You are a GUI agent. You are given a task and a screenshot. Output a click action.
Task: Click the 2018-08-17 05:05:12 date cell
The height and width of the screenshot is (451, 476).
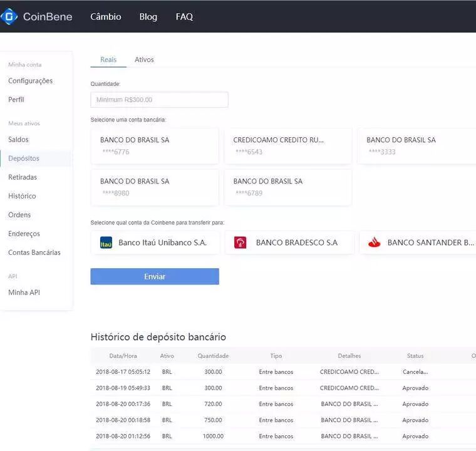click(123, 371)
